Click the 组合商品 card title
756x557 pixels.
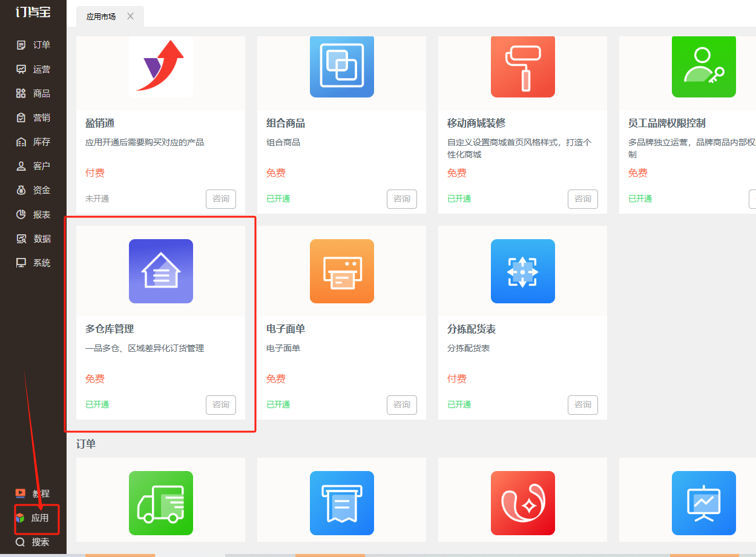click(286, 124)
